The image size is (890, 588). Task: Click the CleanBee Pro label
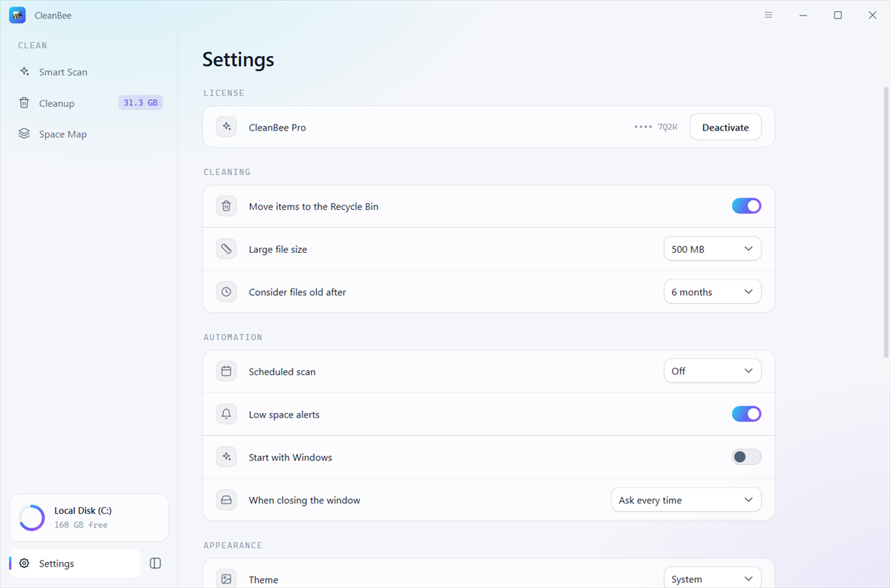277,128
